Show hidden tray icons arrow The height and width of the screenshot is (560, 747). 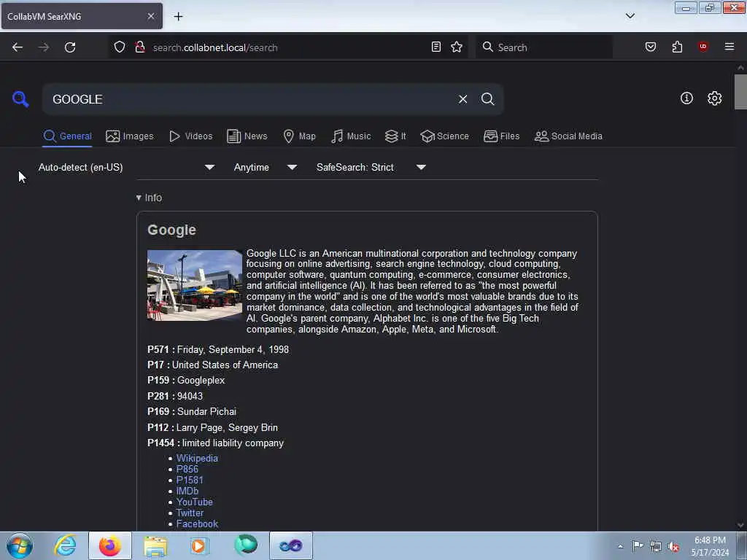click(x=620, y=546)
